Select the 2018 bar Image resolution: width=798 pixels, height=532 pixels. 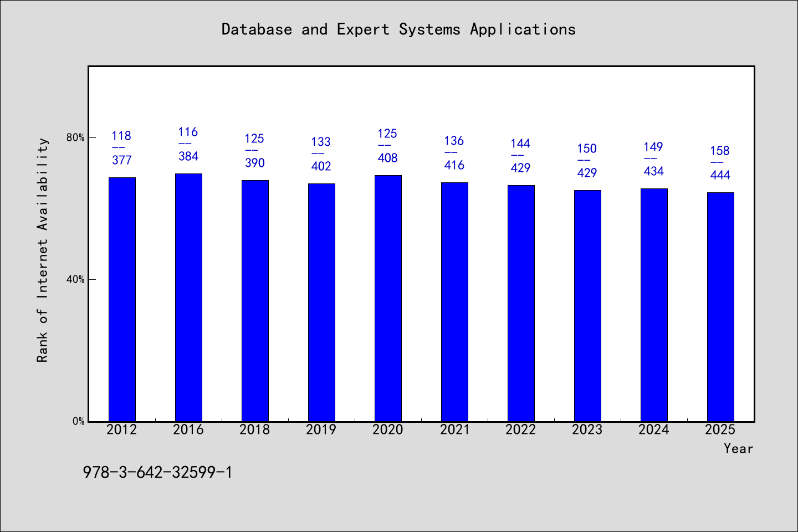[255, 301]
